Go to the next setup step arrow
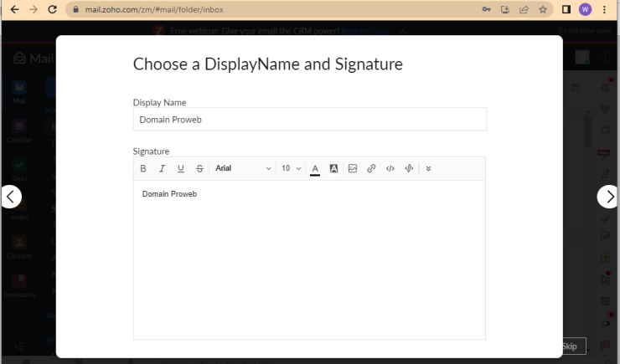Image resolution: width=620 pixels, height=364 pixels. pos(608,197)
